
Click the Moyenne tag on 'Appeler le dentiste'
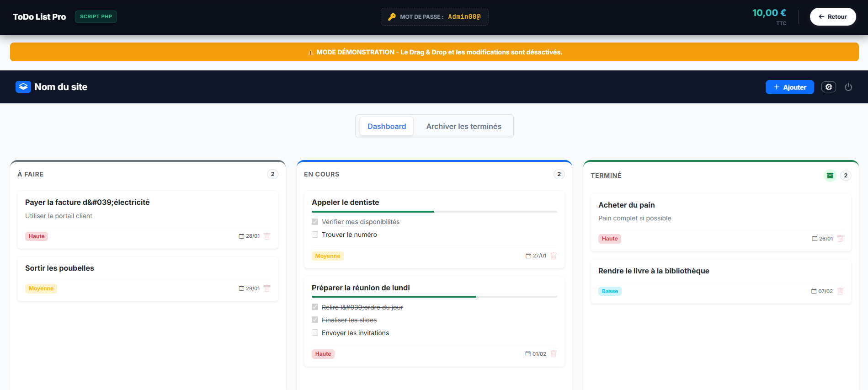(328, 256)
